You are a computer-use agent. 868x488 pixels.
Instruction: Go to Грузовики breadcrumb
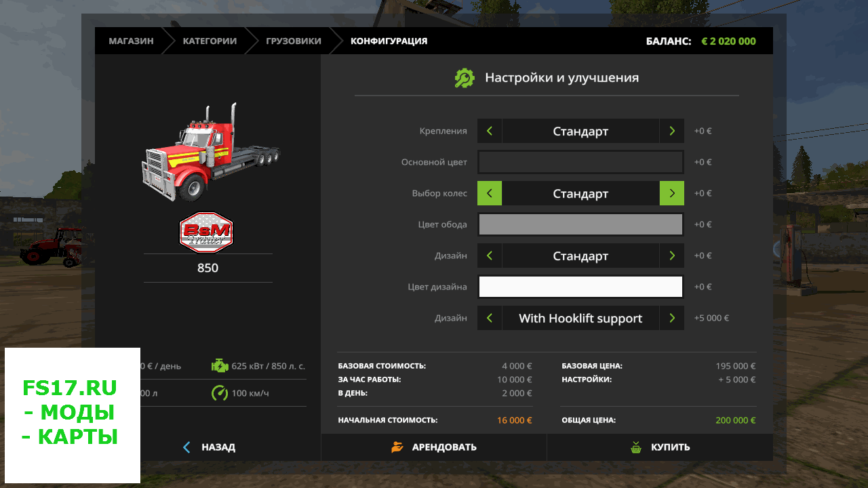[294, 41]
